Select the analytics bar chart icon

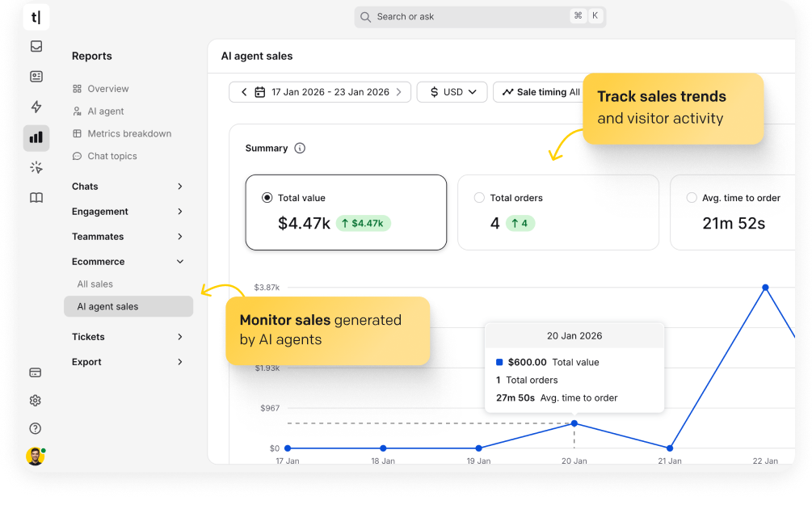[x=36, y=137]
